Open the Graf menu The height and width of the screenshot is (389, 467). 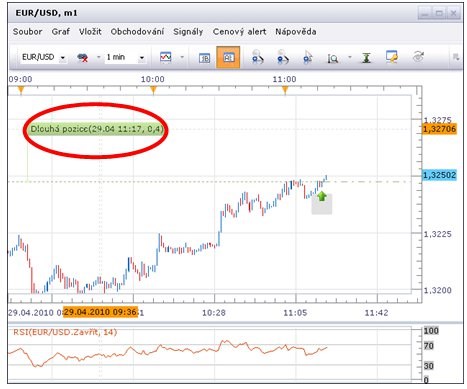coord(61,32)
